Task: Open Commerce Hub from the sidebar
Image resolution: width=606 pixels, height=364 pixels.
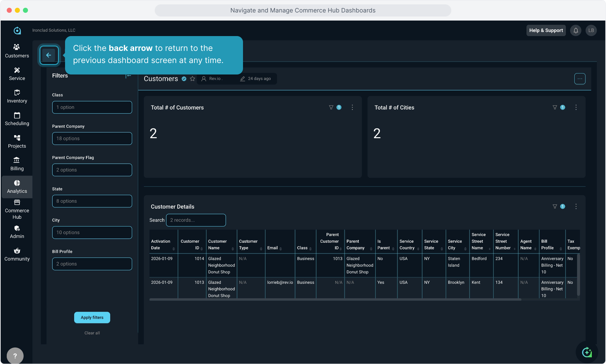Action: (x=17, y=209)
